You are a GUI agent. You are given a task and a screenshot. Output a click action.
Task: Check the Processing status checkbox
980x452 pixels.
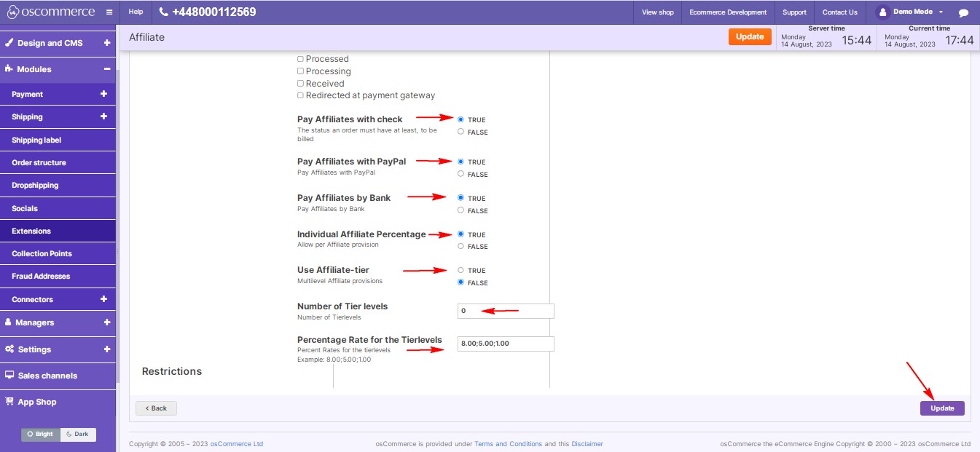click(300, 71)
